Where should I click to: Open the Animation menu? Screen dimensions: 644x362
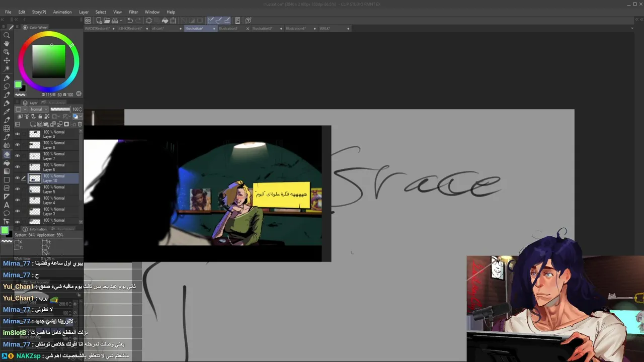pyautogui.click(x=62, y=12)
